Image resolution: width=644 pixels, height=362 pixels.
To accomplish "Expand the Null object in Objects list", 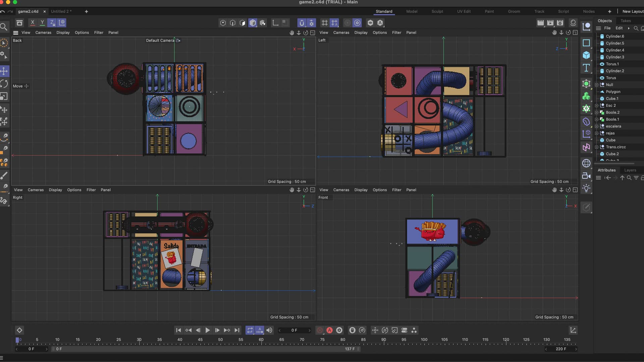I will coord(597,85).
